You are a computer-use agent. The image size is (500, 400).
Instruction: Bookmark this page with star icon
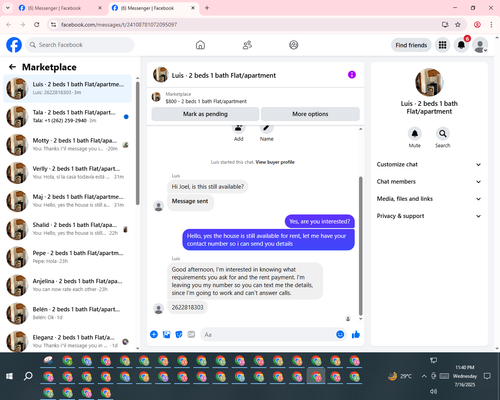458,24
